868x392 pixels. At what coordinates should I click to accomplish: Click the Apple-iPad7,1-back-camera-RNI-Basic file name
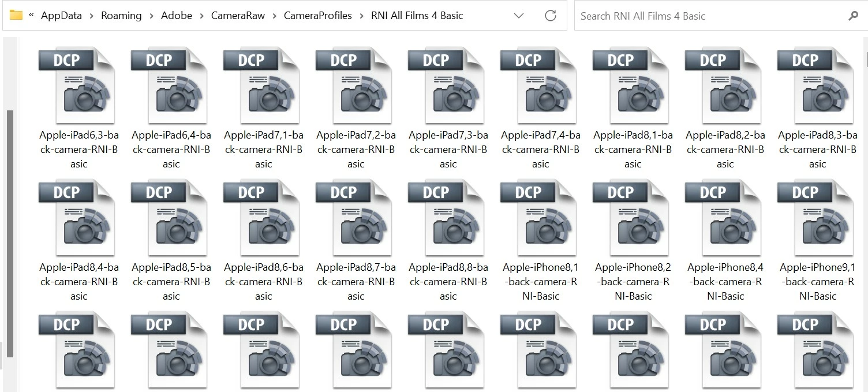(264, 150)
